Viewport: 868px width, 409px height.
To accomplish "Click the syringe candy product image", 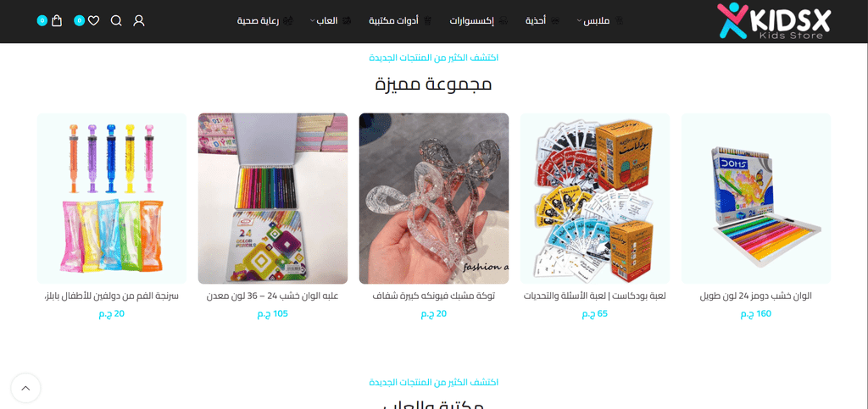I will (112, 199).
